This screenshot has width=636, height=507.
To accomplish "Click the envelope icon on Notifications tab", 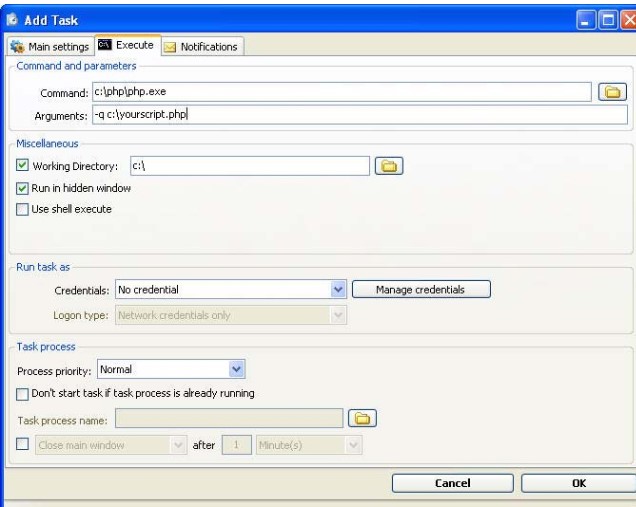I will (170, 47).
